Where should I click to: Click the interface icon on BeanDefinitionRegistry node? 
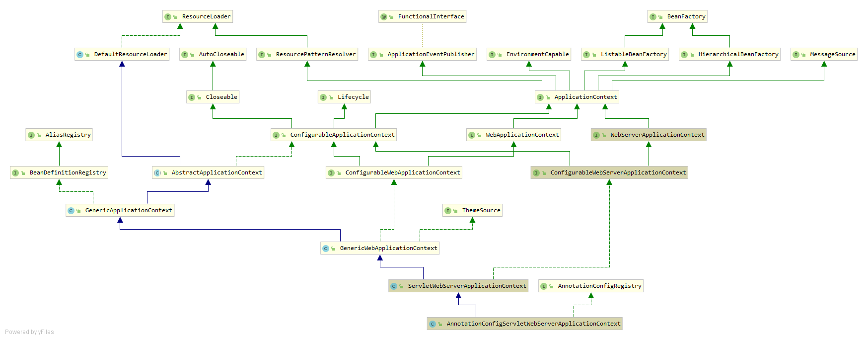15,173
